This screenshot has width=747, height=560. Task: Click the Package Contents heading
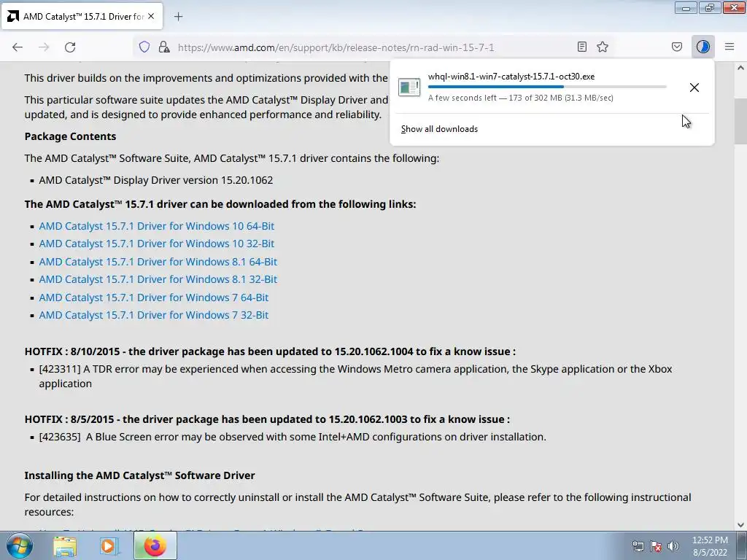(x=70, y=136)
